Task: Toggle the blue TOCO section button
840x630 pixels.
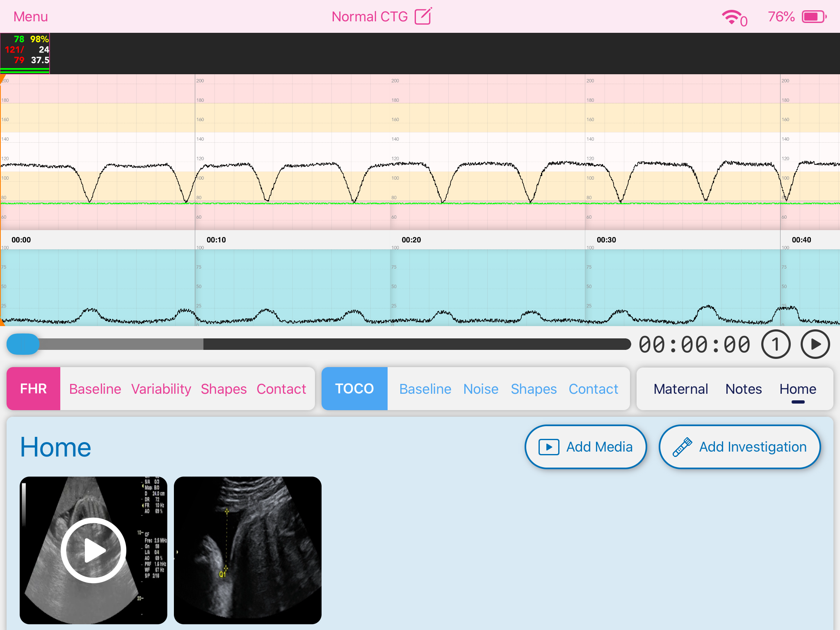Action: tap(354, 389)
